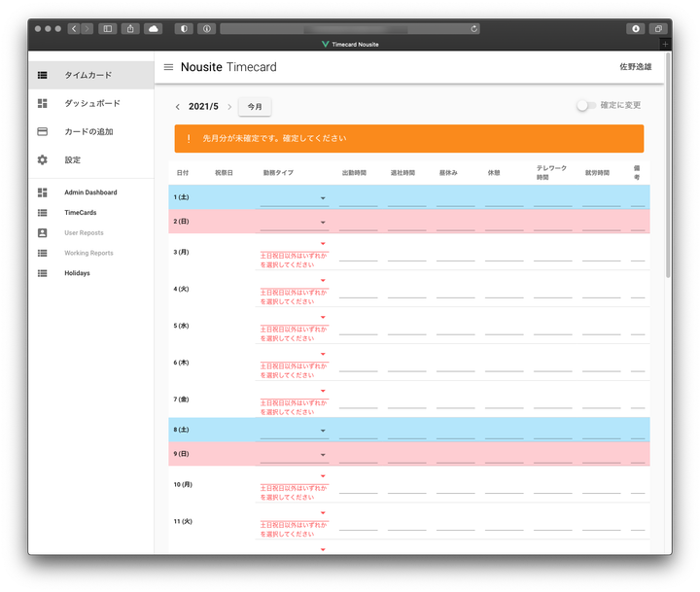Click the Safari back button
The height and width of the screenshot is (592, 700).
pos(74,28)
